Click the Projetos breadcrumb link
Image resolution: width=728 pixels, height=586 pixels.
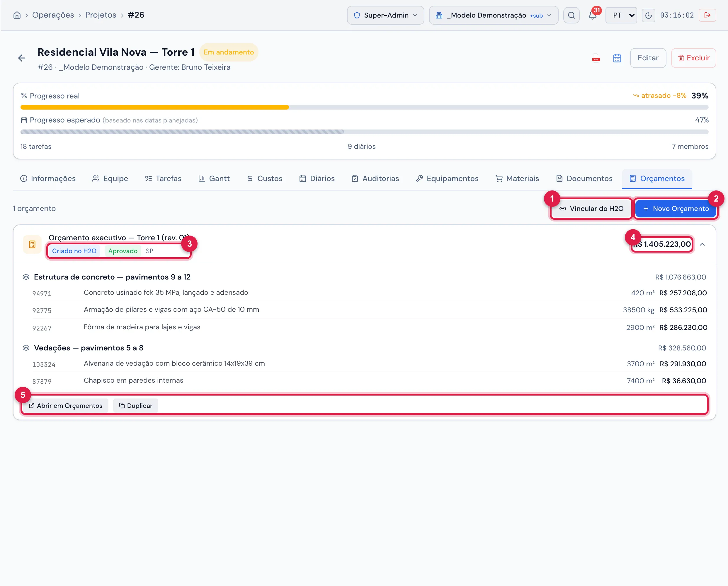point(101,15)
